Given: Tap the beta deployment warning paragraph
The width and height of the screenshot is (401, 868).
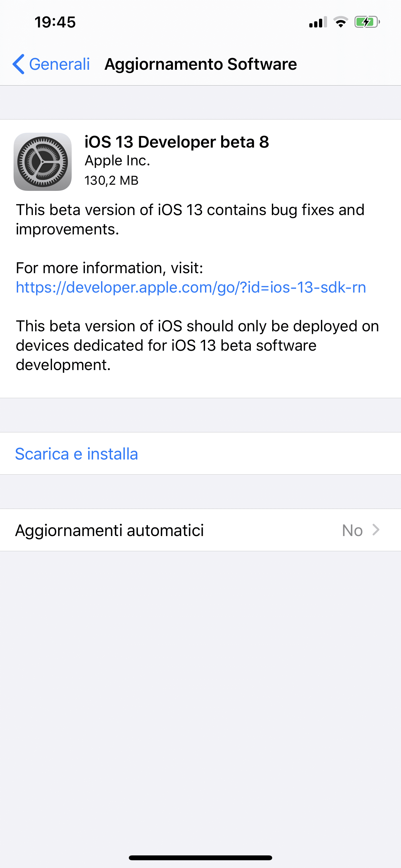Looking at the screenshot, I should coord(198,346).
